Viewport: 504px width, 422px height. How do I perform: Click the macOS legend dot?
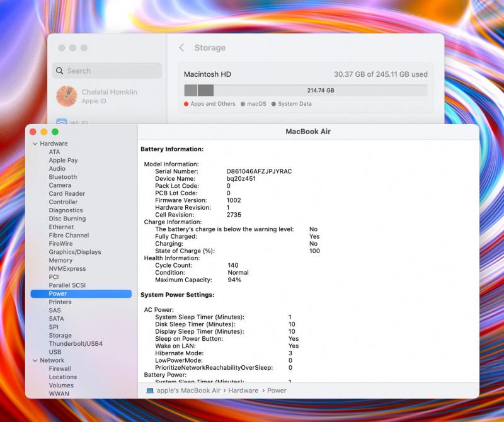243,104
